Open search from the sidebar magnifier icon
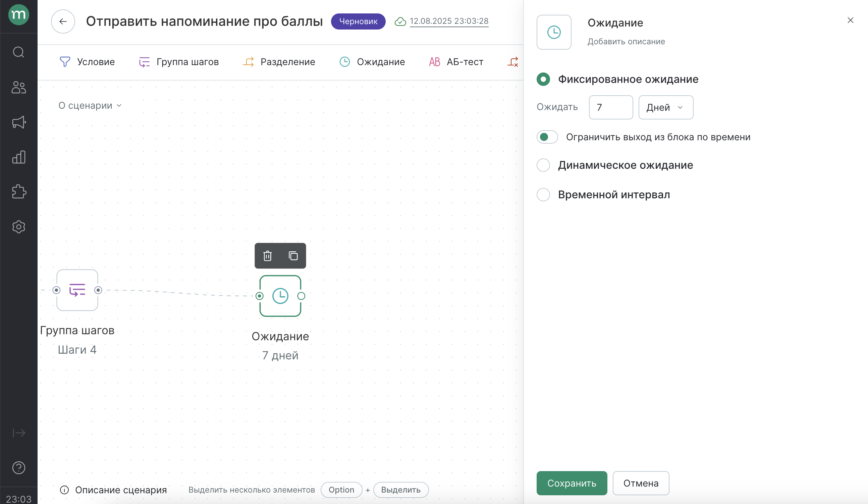 pos(18,52)
